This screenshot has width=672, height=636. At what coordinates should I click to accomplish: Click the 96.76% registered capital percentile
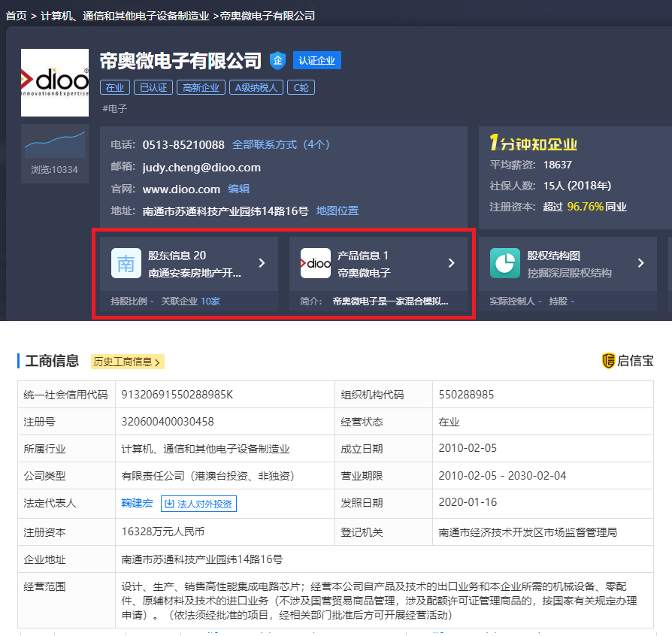tap(585, 207)
